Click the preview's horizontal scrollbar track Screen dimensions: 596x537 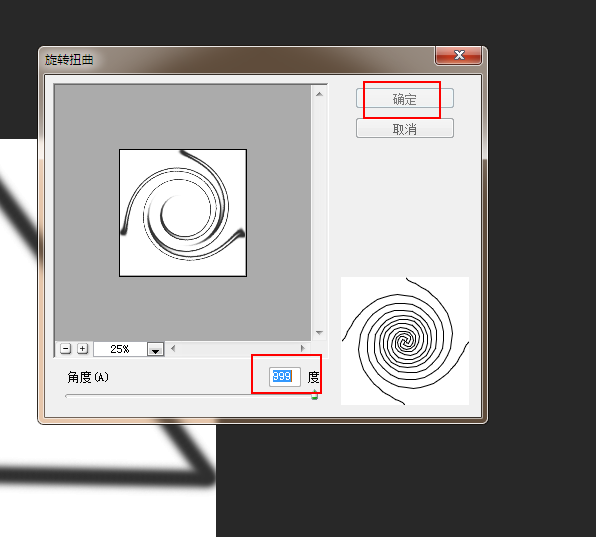point(238,348)
